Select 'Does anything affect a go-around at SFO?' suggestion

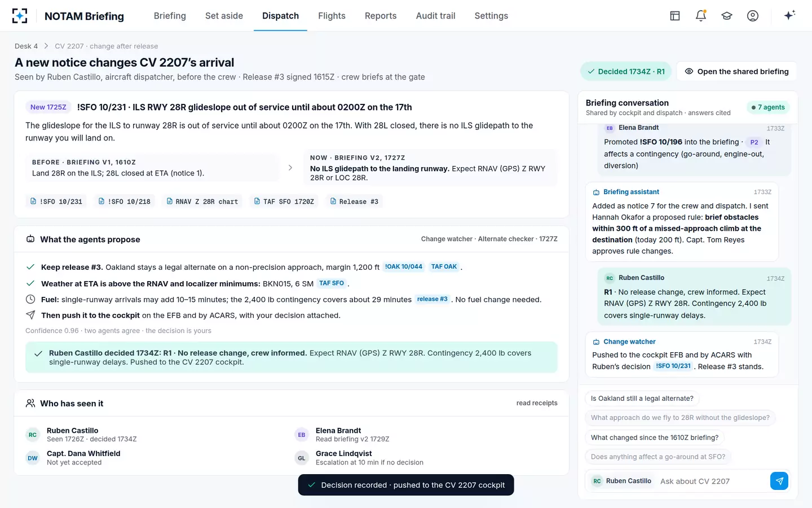pyautogui.click(x=658, y=457)
